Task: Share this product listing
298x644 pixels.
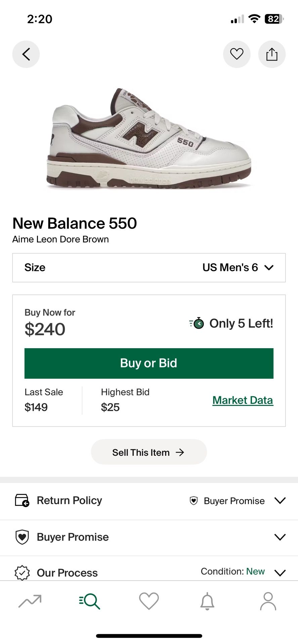Action: pyautogui.click(x=272, y=54)
